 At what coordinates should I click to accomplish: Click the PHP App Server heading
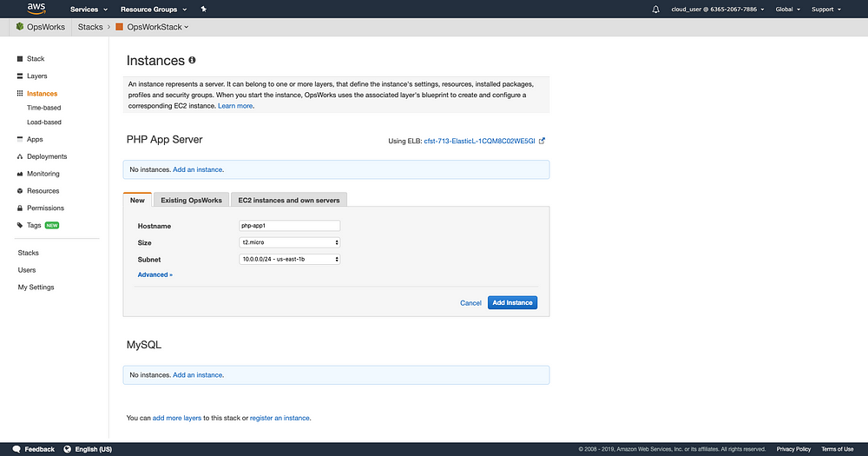(x=164, y=140)
